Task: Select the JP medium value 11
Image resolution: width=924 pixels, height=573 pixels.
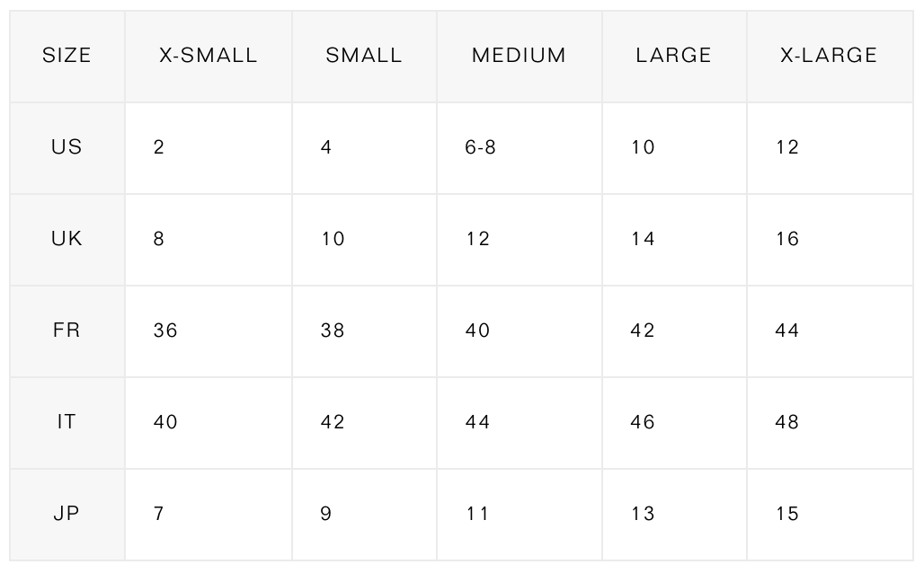Action: click(x=477, y=514)
